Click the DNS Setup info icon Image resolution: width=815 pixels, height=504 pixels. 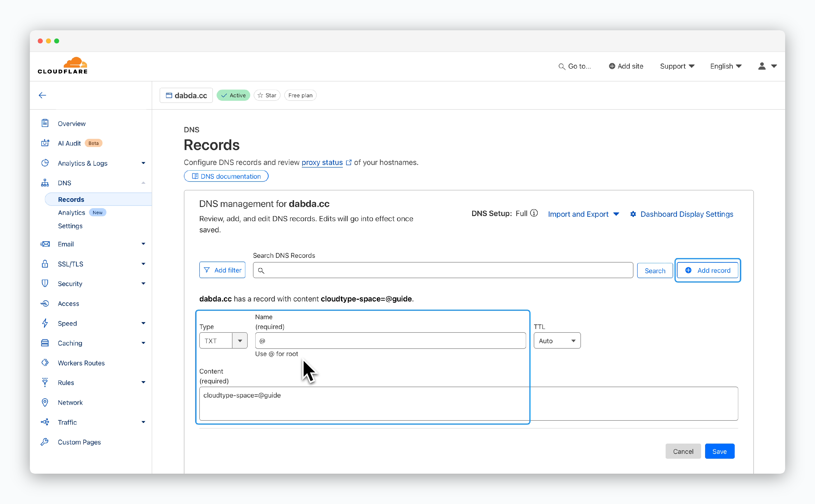(534, 213)
